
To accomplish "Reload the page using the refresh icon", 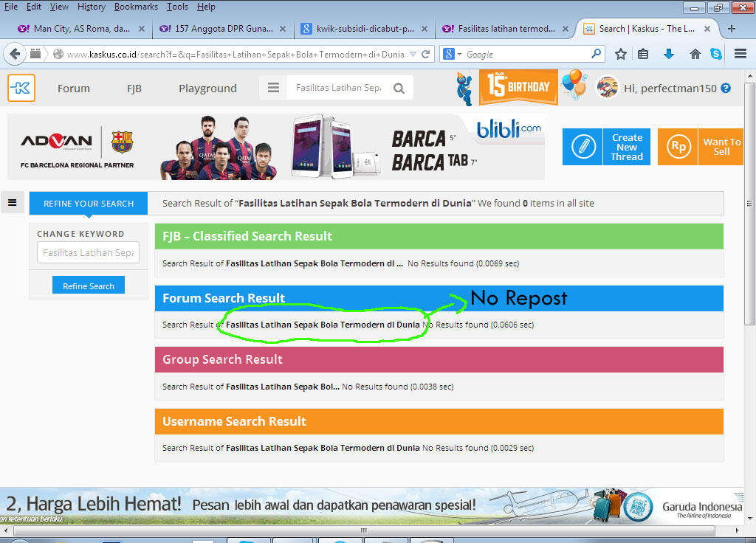I will (426, 54).
